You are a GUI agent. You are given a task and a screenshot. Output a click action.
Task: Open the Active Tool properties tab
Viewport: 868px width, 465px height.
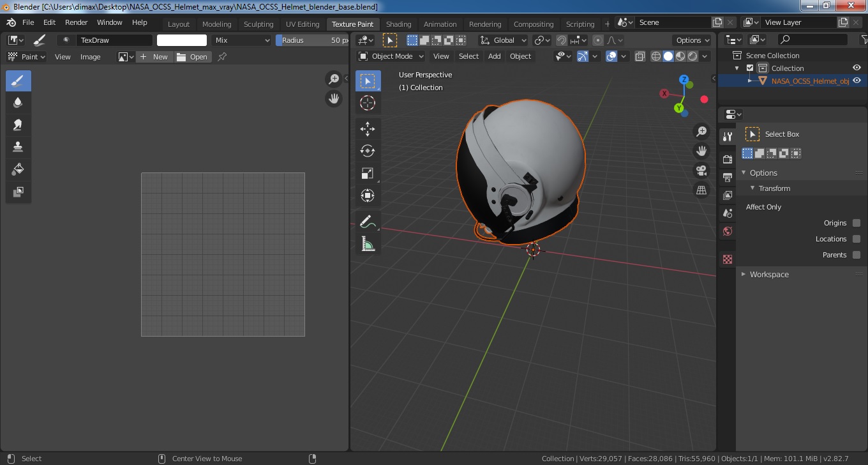point(728,137)
